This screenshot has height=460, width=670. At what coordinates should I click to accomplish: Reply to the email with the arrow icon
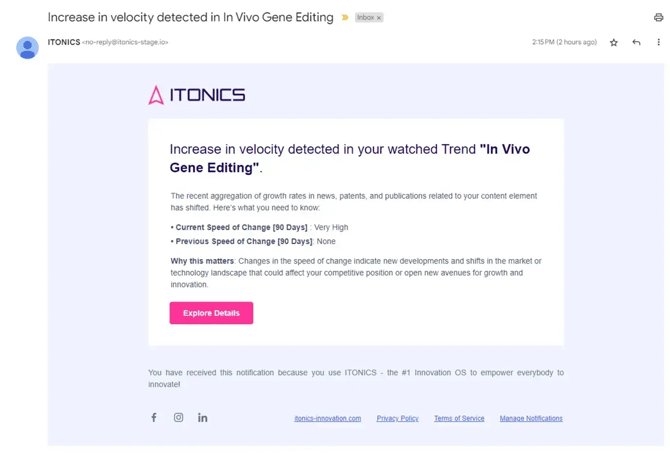point(636,43)
